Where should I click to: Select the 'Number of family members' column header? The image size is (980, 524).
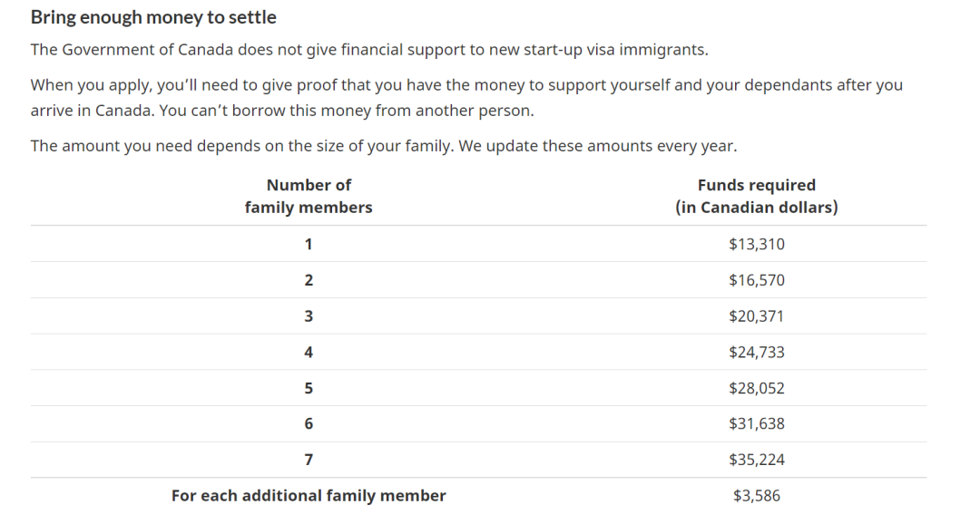309,196
